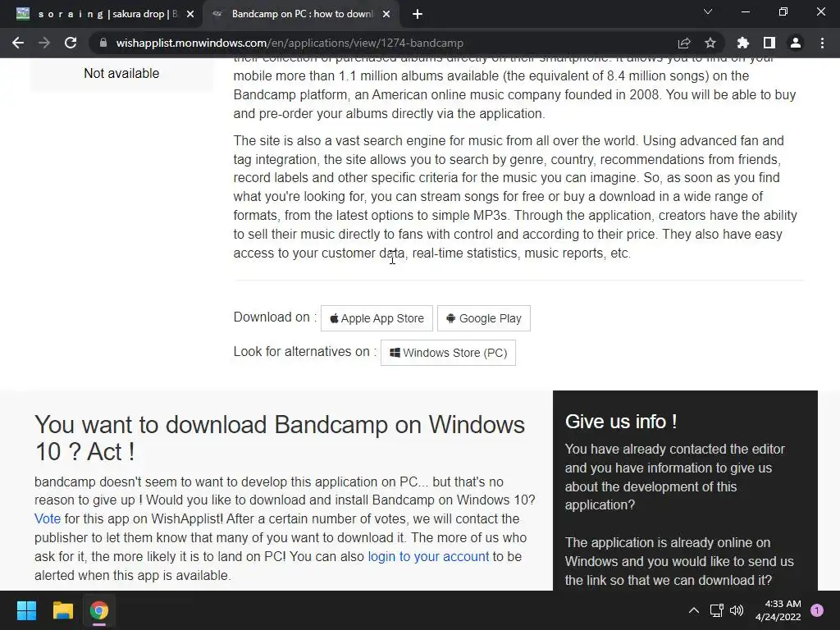Open the clock showing 4:33 AM
Viewport: 840px width, 630px height.
(778, 610)
